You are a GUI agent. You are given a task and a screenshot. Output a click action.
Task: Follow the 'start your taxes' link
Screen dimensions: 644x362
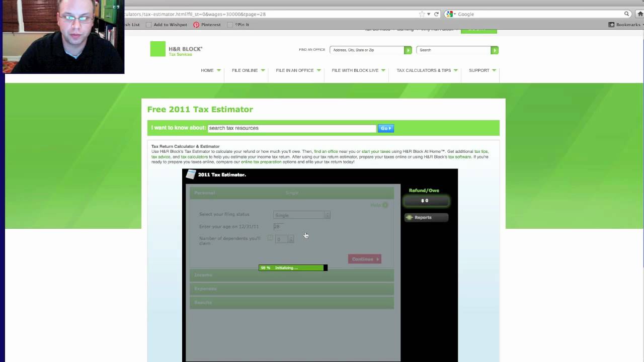click(376, 151)
